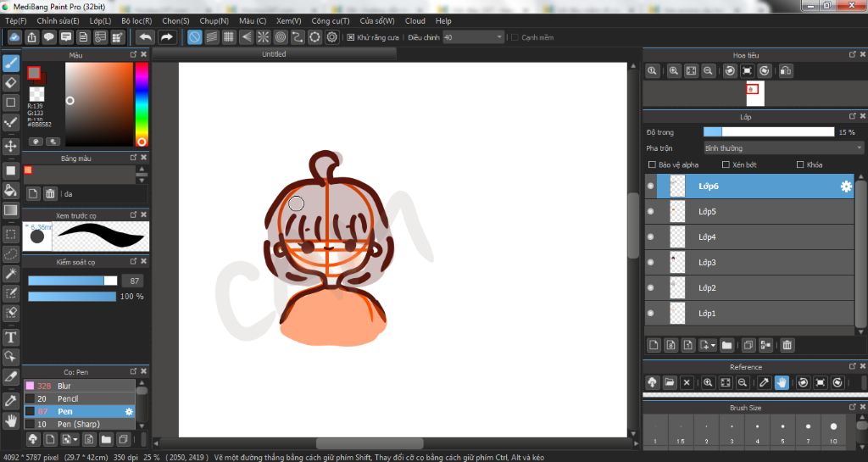Select the Pen (Sharp) brush

point(79,424)
